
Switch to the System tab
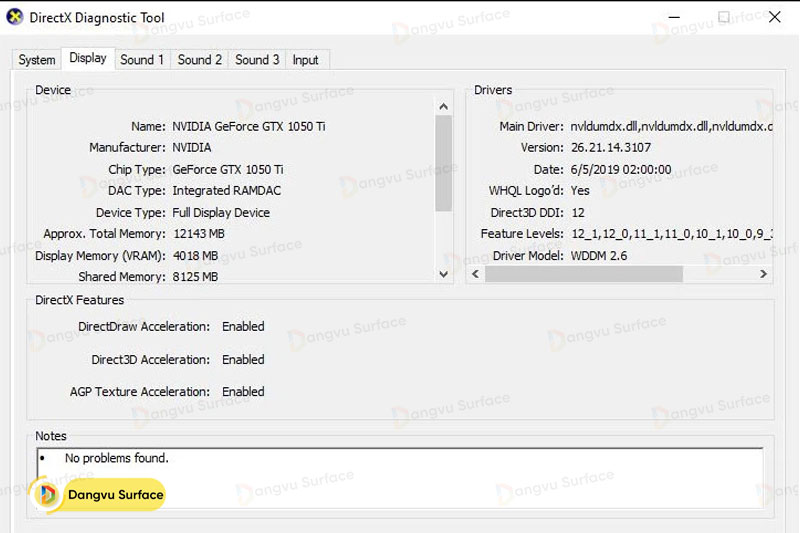point(37,60)
